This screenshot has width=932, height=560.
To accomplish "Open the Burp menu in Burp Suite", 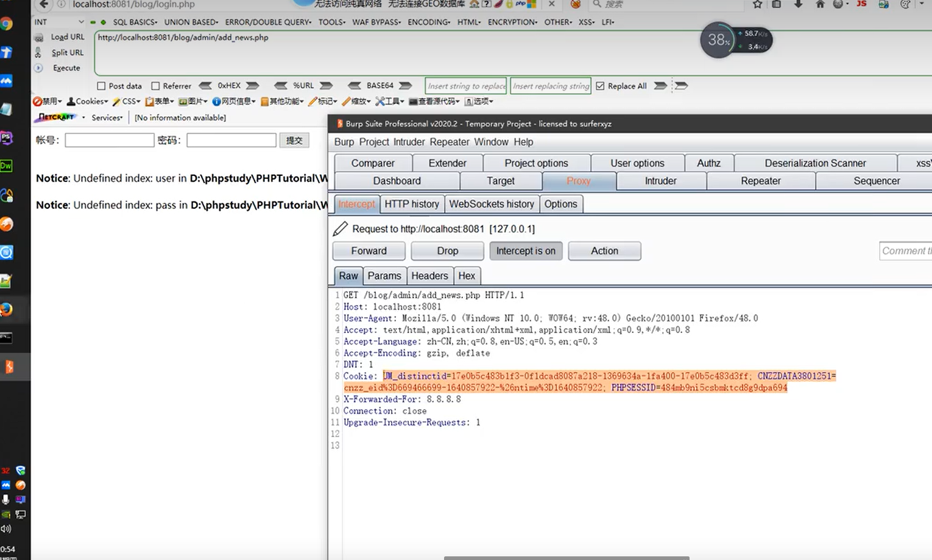I will coord(344,142).
